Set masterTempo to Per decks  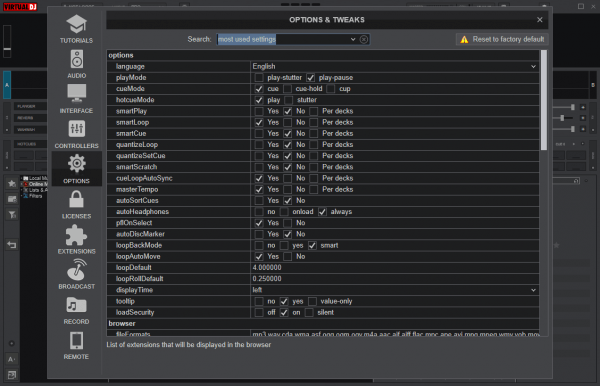314,189
